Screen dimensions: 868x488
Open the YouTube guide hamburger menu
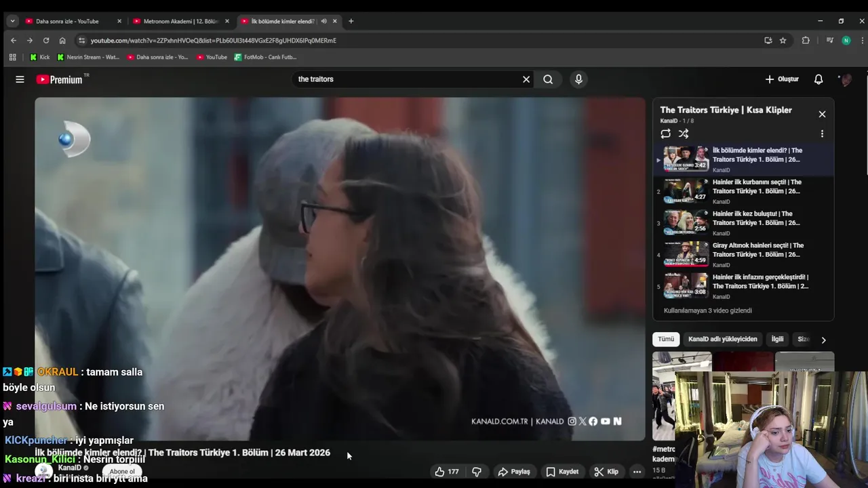tap(20, 79)
